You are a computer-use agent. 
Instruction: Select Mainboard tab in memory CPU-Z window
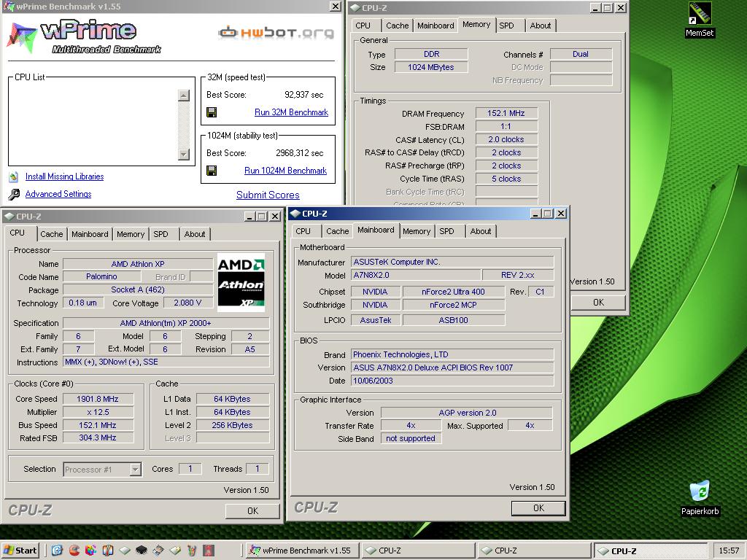click(x=436, y=26)
